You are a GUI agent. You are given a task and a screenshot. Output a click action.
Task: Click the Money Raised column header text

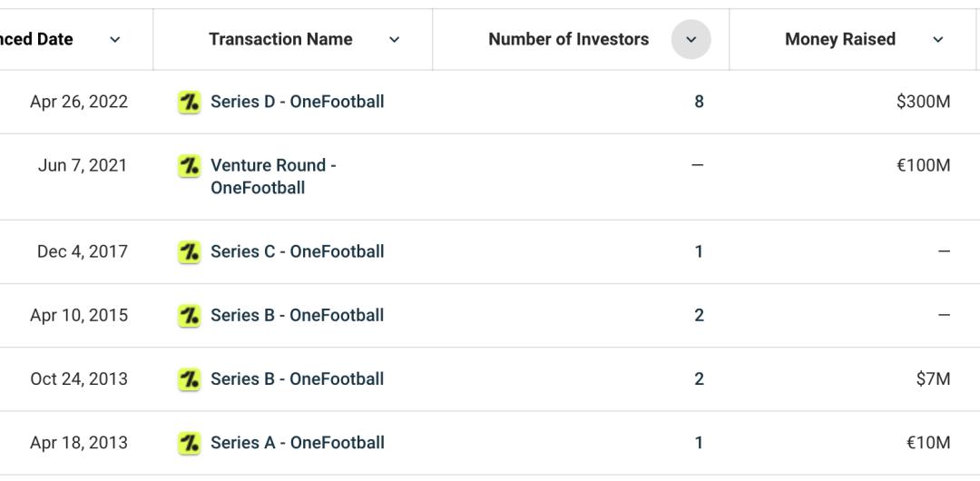pyautogui.click(x=839, y=39)
